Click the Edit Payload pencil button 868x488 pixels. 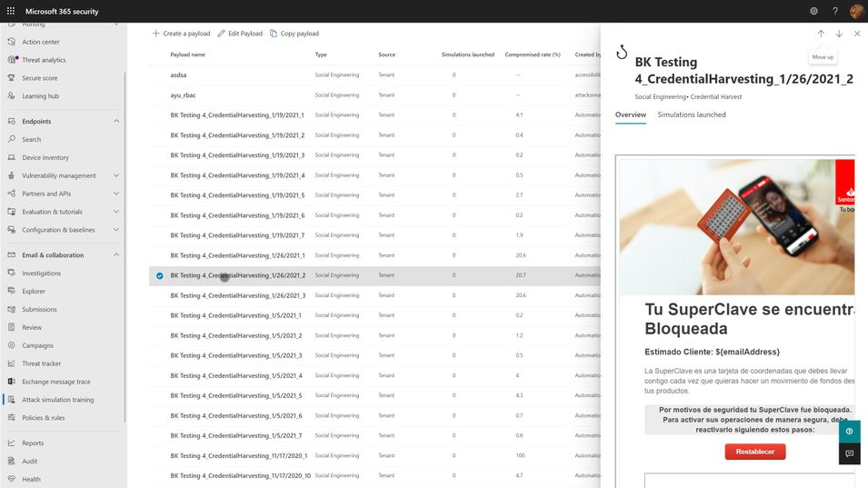240,34
